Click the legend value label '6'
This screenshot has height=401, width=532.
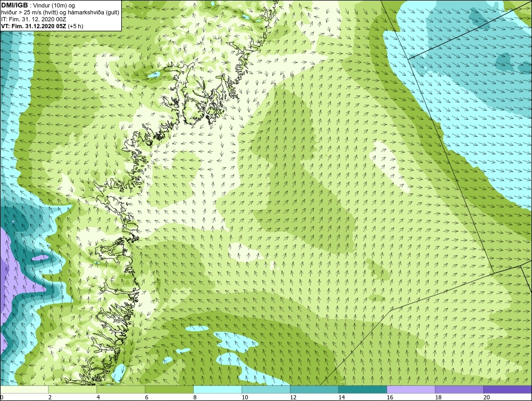point(147,397)
